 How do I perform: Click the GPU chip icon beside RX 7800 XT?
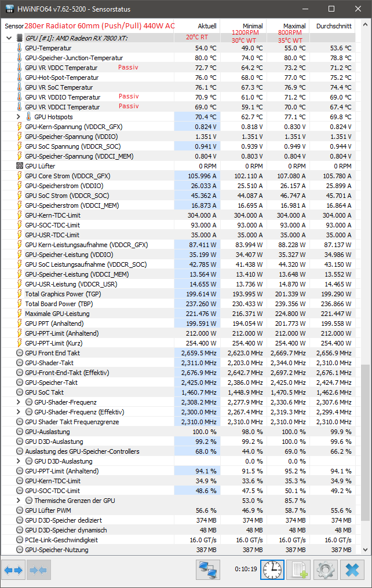(x=20, y=38)
